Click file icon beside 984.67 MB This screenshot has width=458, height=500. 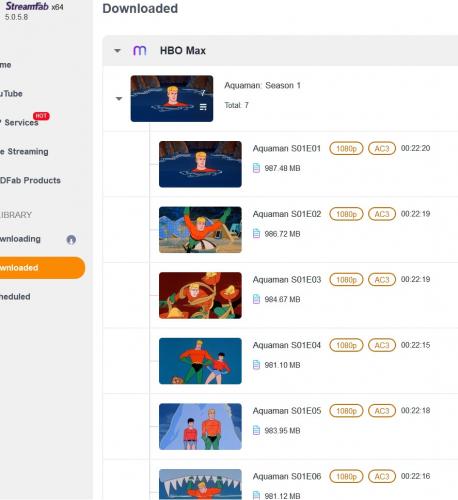[x=256, y=299]
